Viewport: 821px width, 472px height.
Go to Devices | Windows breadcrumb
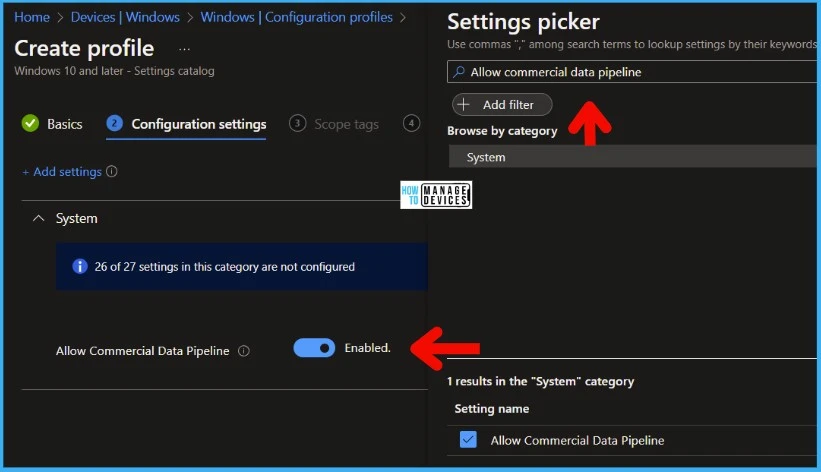(125, 17)
